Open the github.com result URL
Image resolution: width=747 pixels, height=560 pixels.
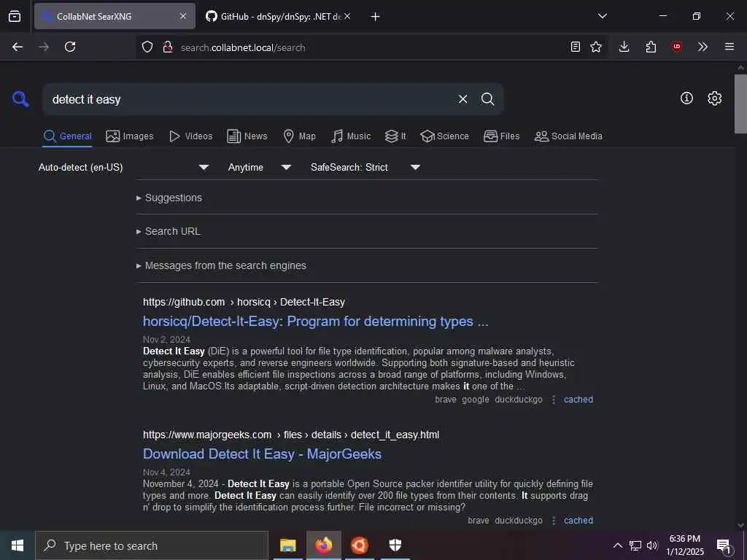244,302
